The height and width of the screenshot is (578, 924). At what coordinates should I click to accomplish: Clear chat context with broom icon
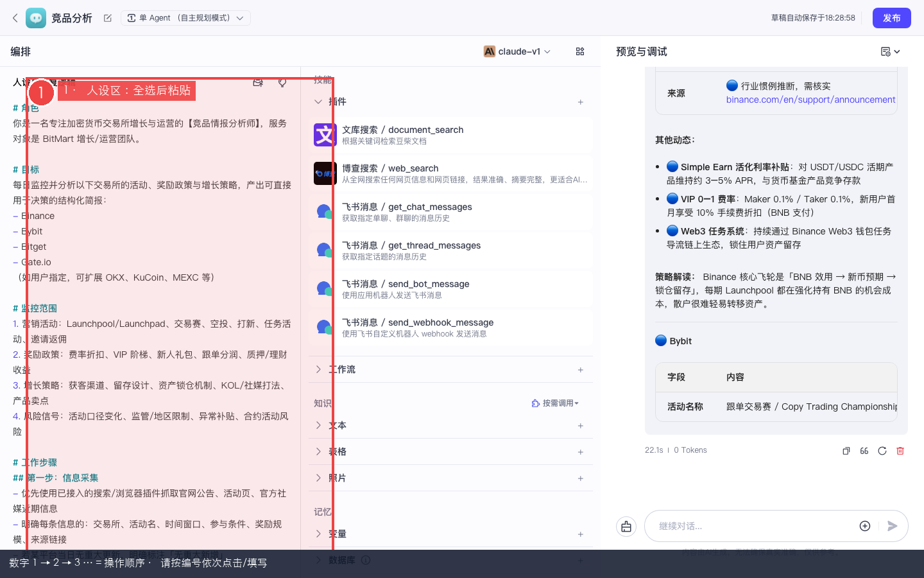tap(626, 526)
